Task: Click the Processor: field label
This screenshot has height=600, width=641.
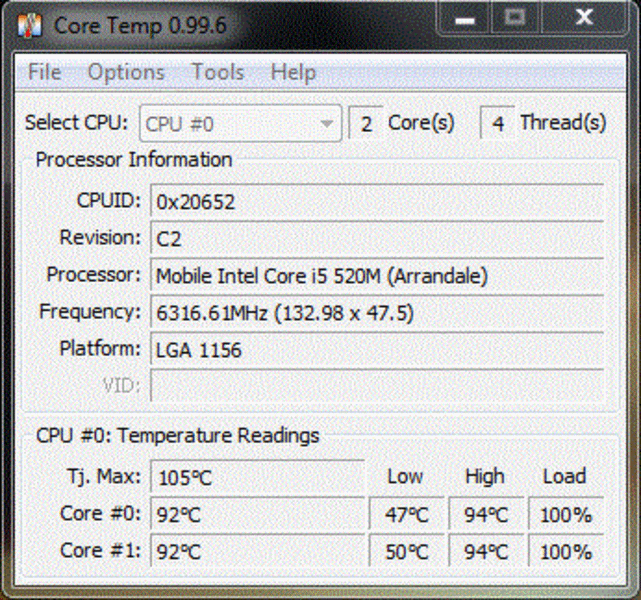Action: tap(94, 275)
